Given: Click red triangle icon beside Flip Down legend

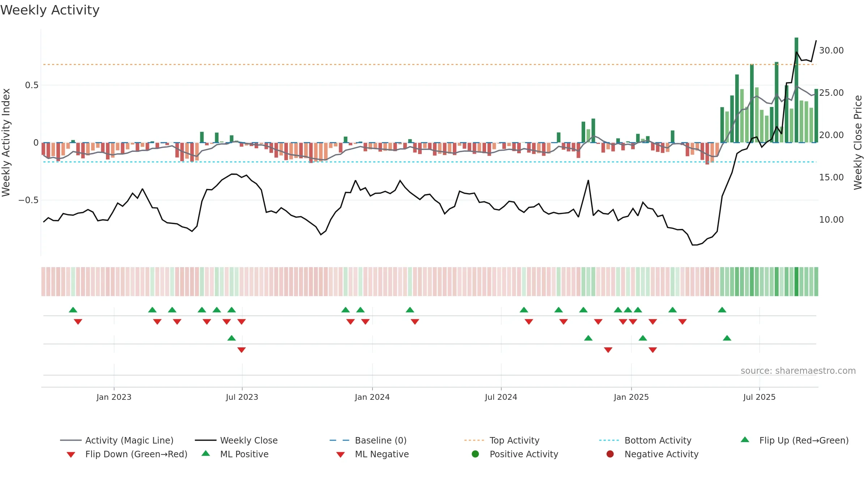Looking at the screenshot, I should pyautogui.click(x=71, y=455).
